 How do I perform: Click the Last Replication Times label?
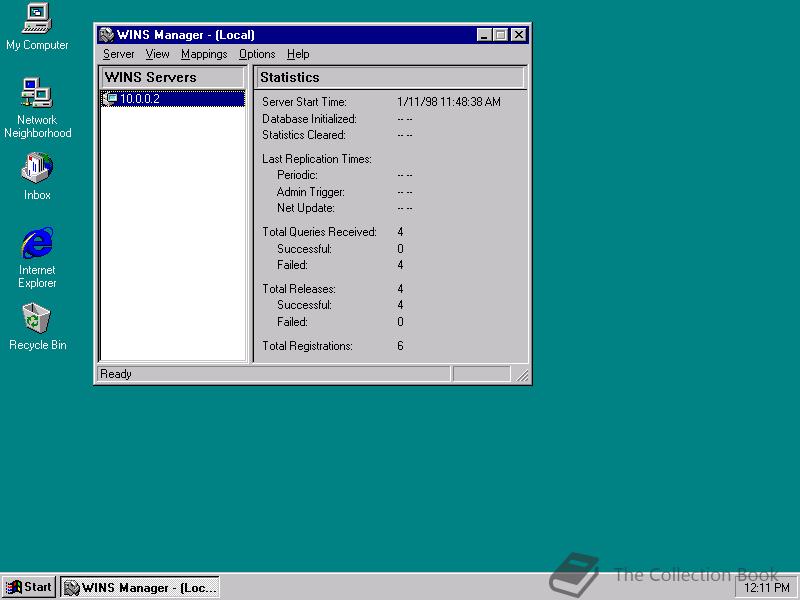317,159
